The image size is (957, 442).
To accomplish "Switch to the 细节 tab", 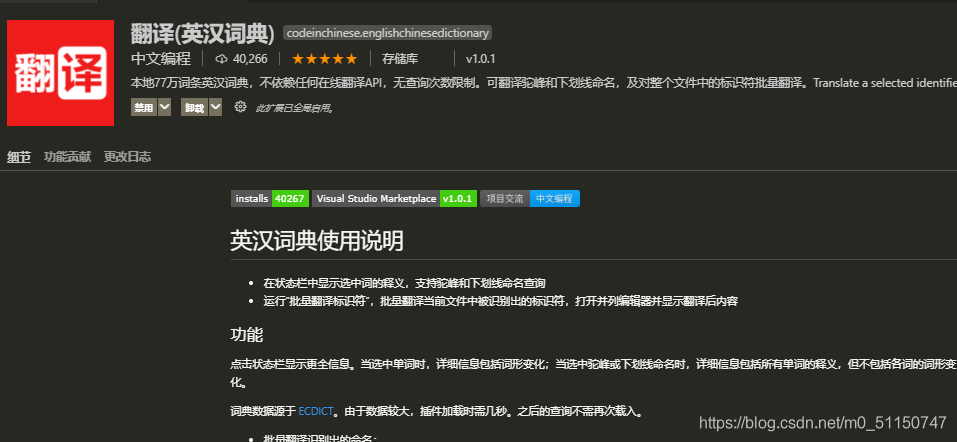I will point(19,157).
